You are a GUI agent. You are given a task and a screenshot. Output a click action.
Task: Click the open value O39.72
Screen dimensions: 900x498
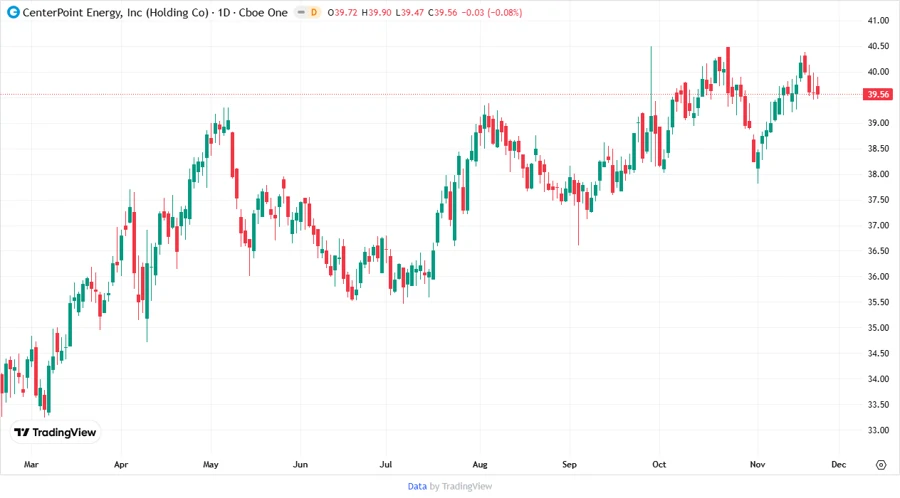point(343,13)
